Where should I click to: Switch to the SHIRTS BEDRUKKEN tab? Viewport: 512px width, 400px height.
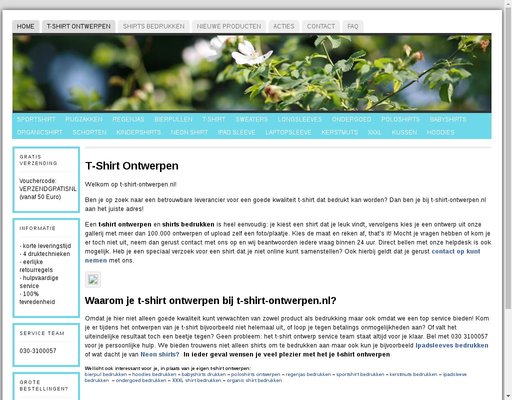tap(154, 26)
